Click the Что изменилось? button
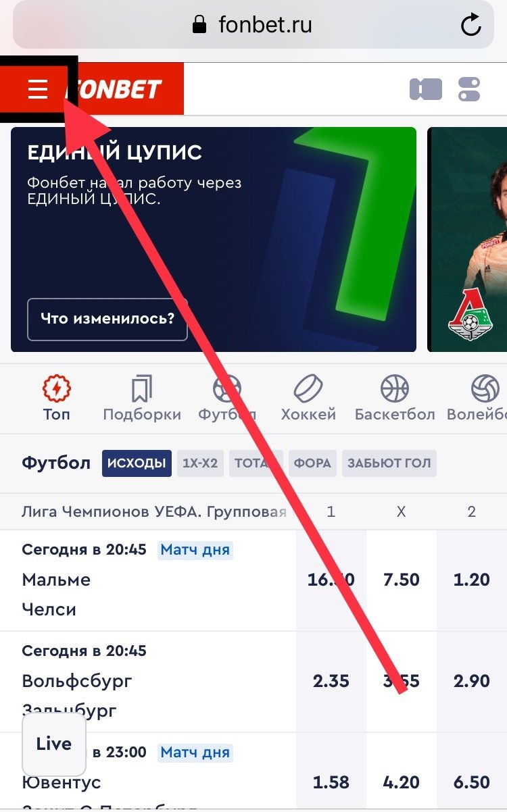The width and height of the screenshot is (507, 812). 107,319
